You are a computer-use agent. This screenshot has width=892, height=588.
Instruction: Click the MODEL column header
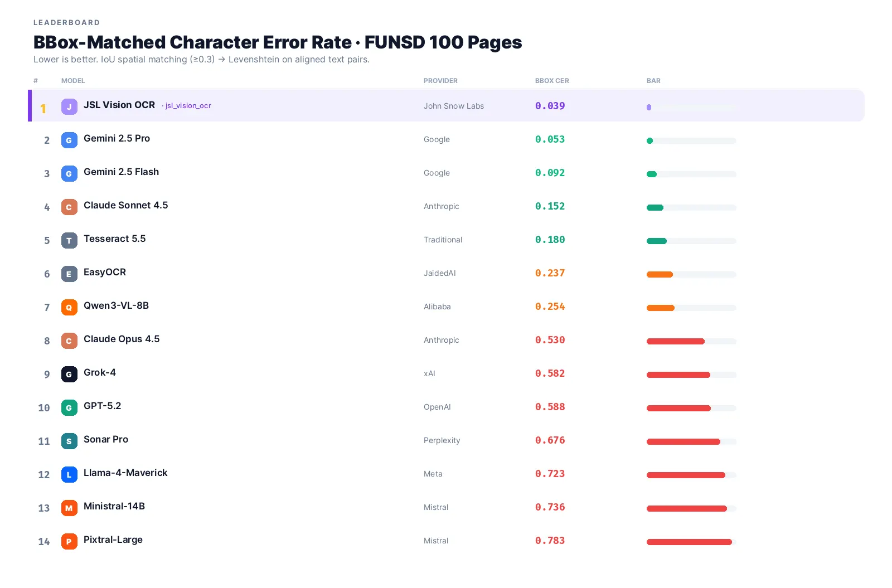point(73,81)
